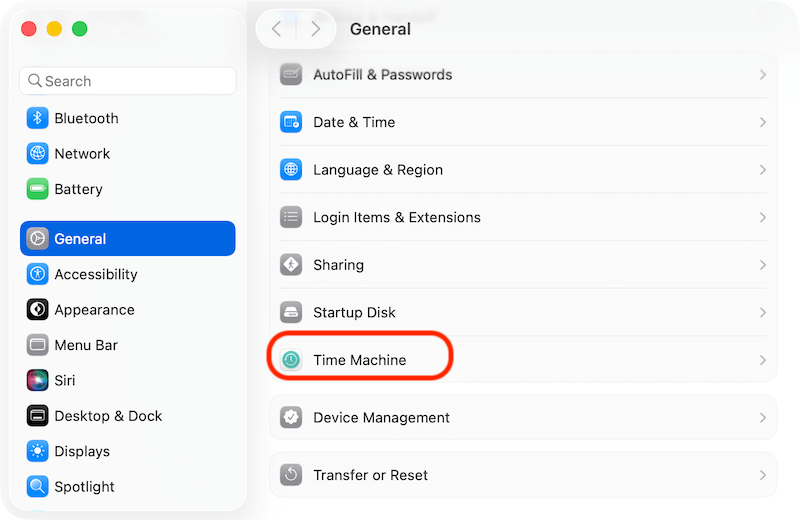The width and height of the screenshot is (800, 520).
Task: Open Time Machine row chevron
Action: tap(763, 360)
